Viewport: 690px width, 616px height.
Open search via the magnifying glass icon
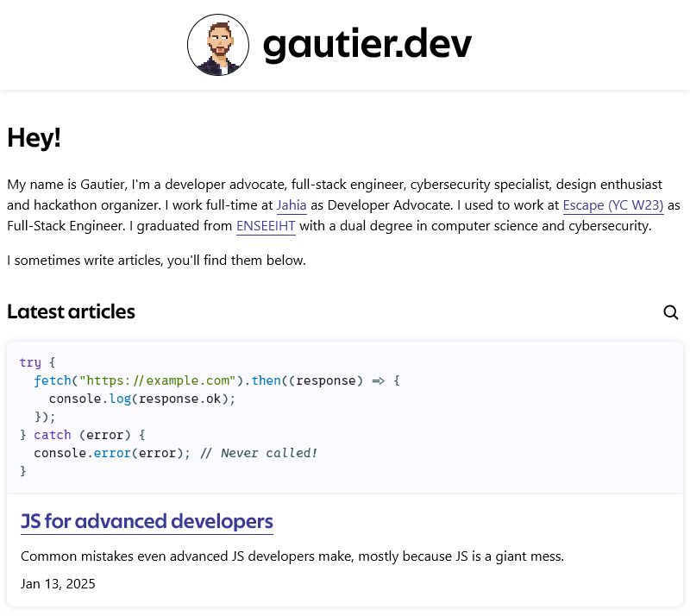pos(671,312)
